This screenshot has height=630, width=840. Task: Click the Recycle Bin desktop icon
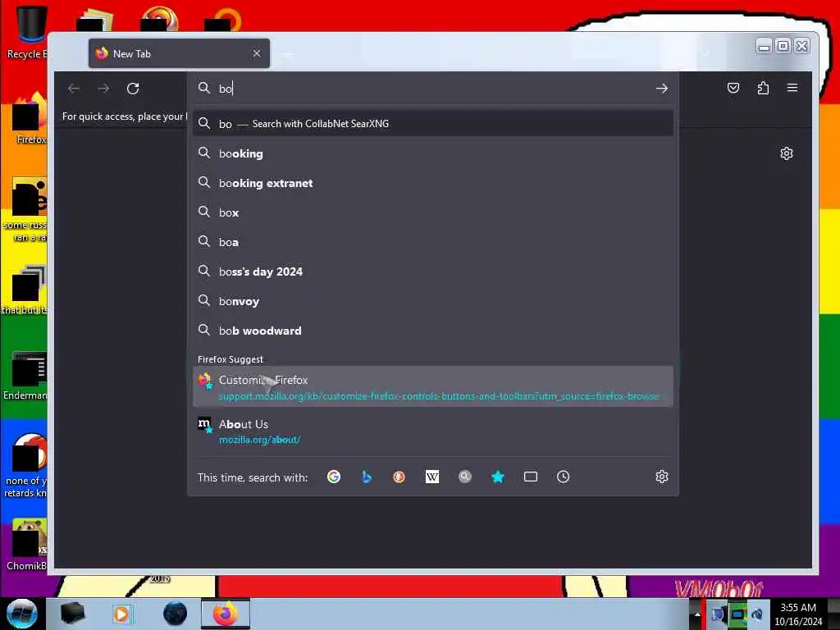(x=27, y=33)
